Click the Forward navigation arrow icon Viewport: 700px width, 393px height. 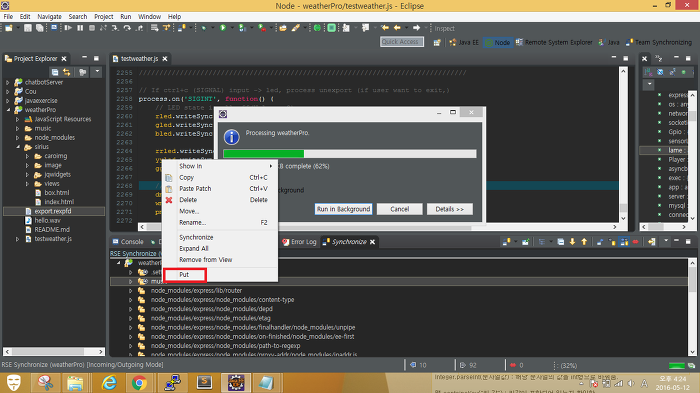(416, 28)
